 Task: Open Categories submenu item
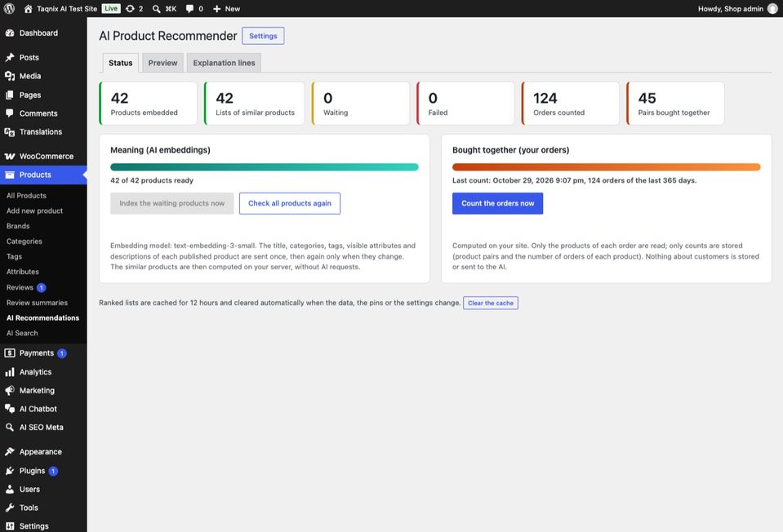[x=24, y=241]
